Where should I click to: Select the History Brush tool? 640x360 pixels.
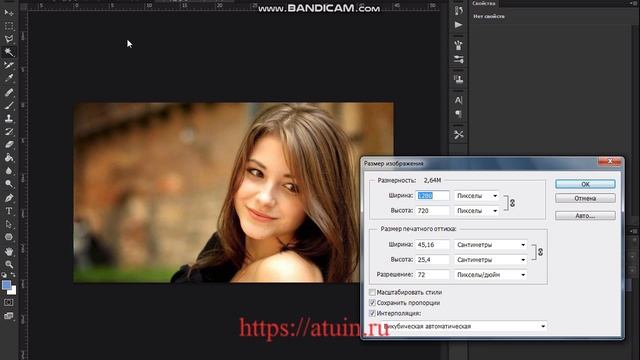9,131
